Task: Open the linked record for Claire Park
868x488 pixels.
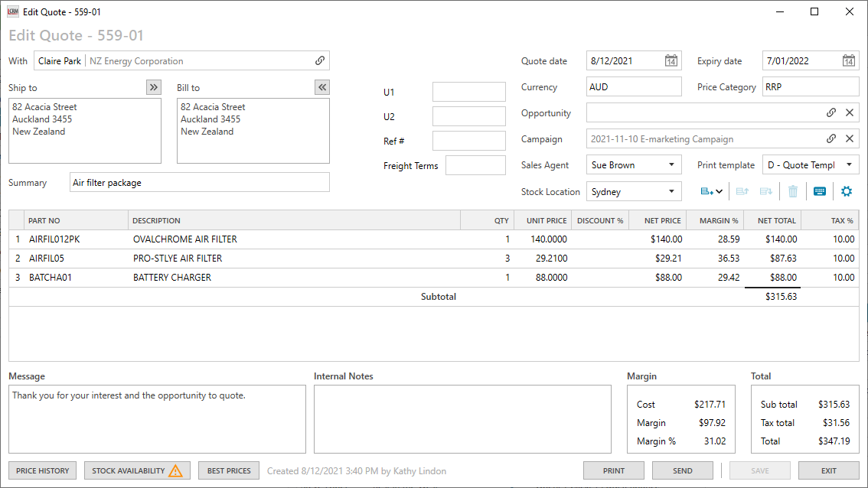Action: (x=322, y=60)
